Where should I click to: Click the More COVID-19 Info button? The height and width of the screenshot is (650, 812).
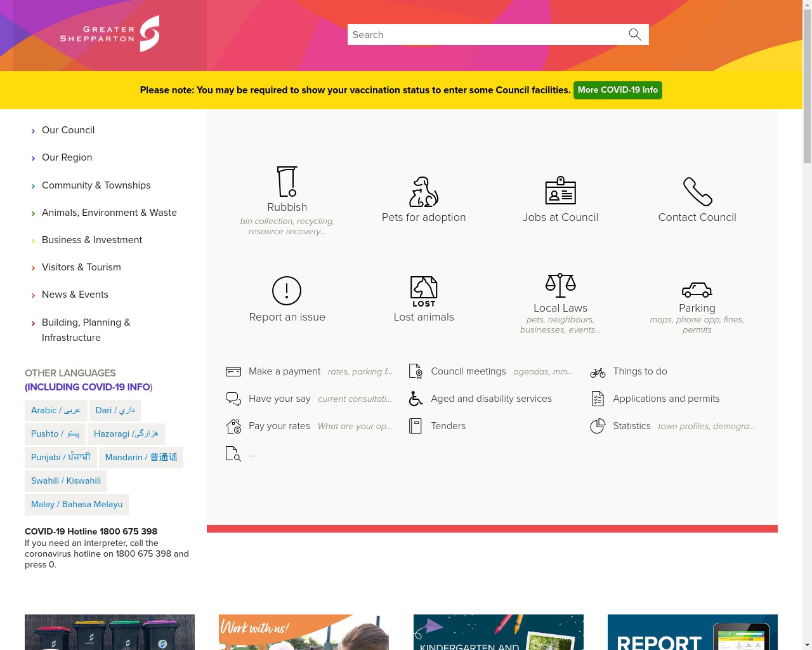click(x=617, y=90)
